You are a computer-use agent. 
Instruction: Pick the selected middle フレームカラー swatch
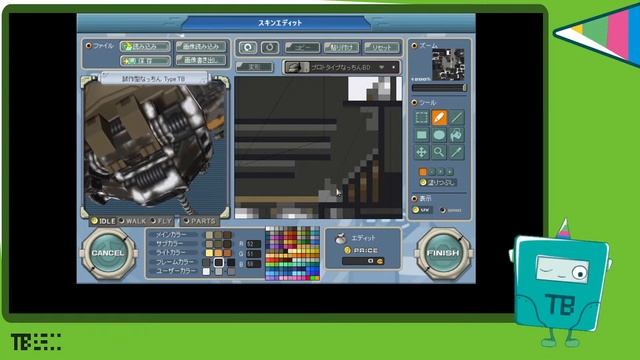[219, 262]
